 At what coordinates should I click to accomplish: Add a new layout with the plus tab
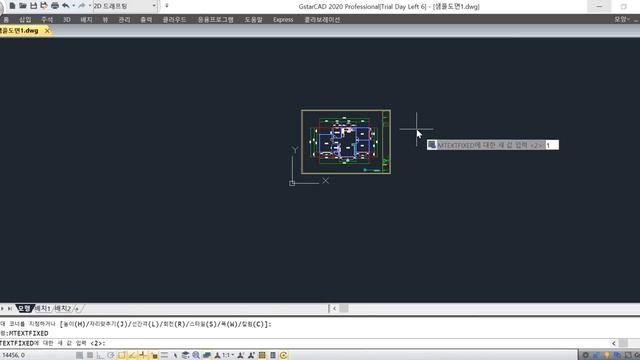click(77, 309)
